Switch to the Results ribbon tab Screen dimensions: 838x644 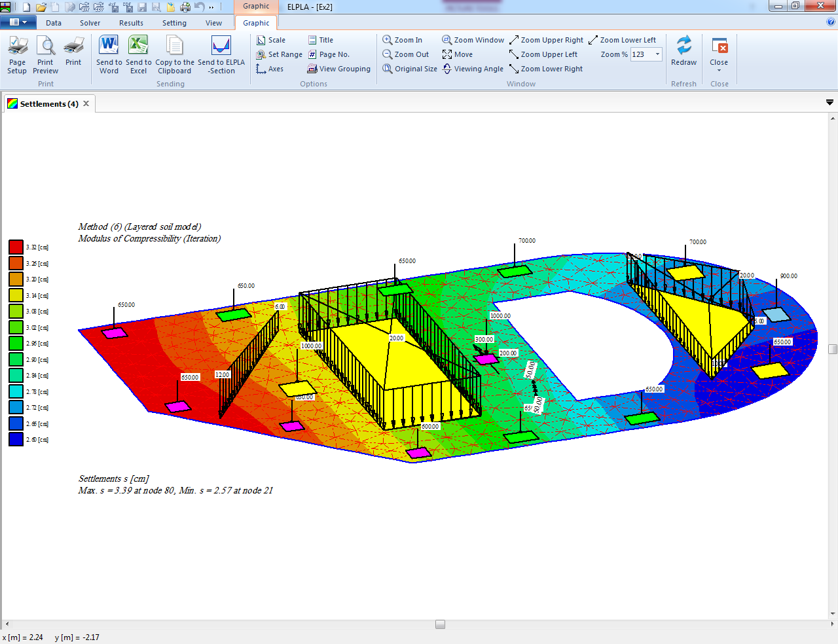pyautogui.click(x=131, y=23)
